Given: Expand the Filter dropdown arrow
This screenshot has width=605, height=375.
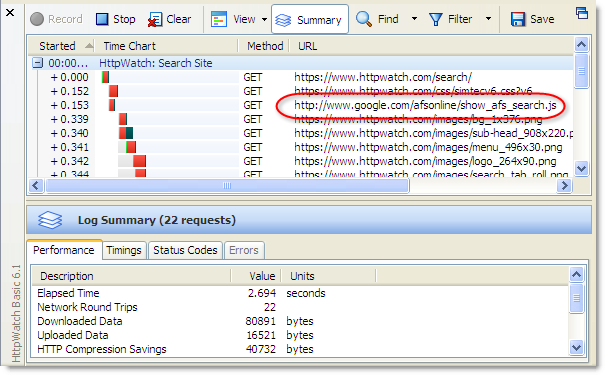Looking at the screenshot, I should [x=488, y=19].
